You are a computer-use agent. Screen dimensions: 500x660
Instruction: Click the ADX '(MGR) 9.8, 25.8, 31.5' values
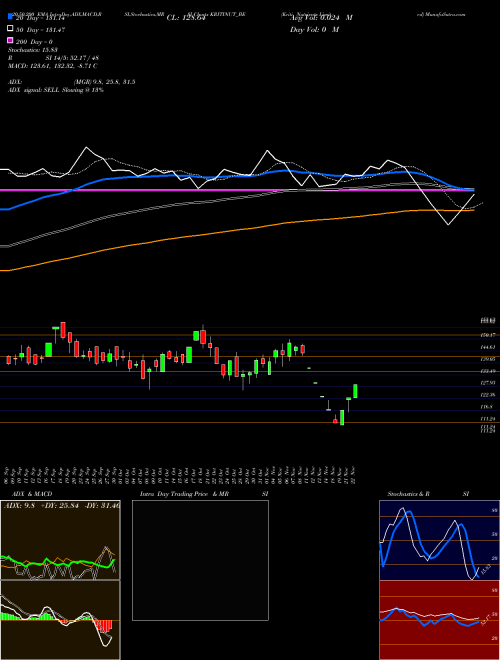pos(104,82)
